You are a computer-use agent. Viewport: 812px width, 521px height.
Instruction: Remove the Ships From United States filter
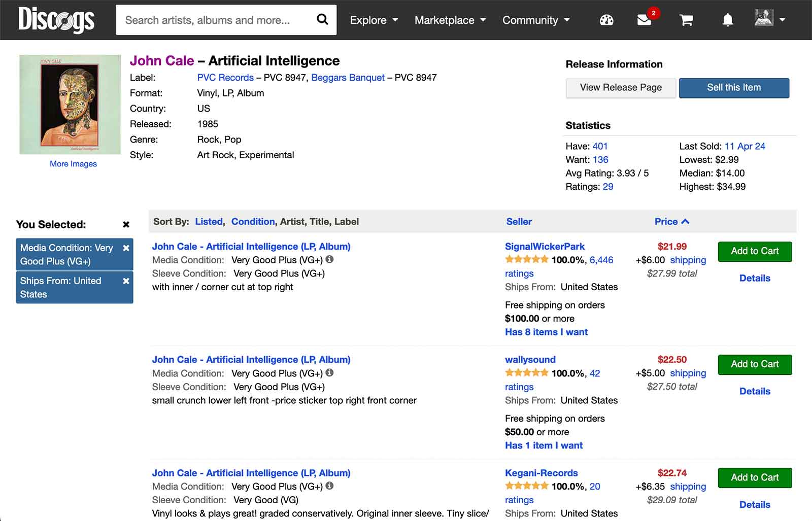click(x=126, y=281)
